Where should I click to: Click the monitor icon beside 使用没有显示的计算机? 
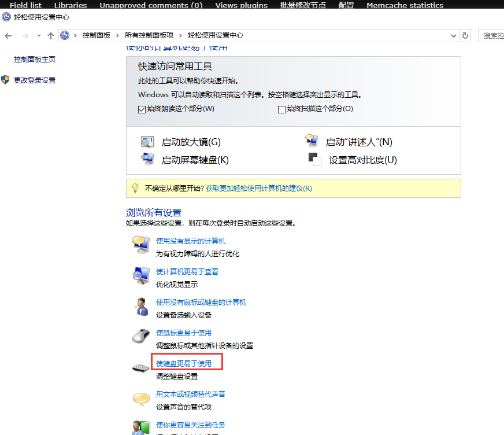[141, 245]
